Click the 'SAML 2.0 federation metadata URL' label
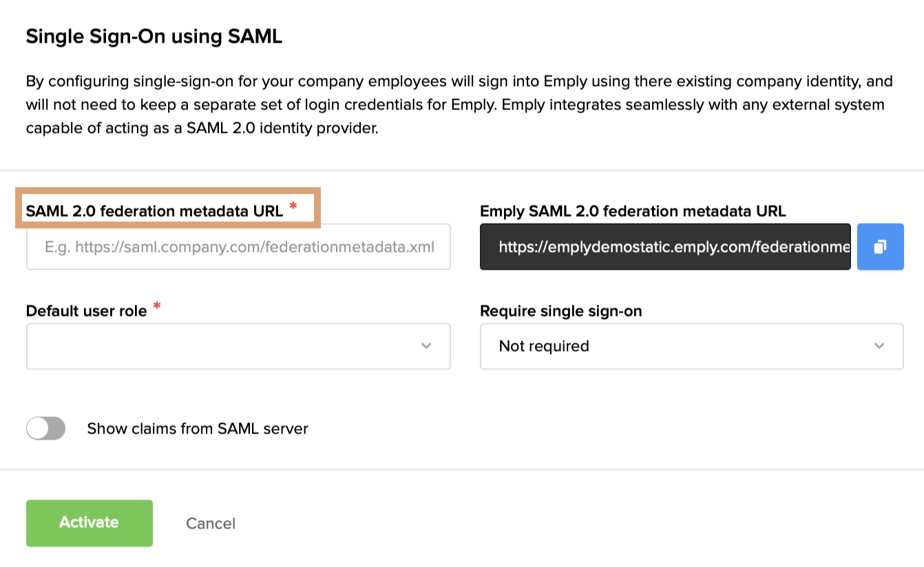The width and height of the screenshot is (924, 567). point(154,211)
